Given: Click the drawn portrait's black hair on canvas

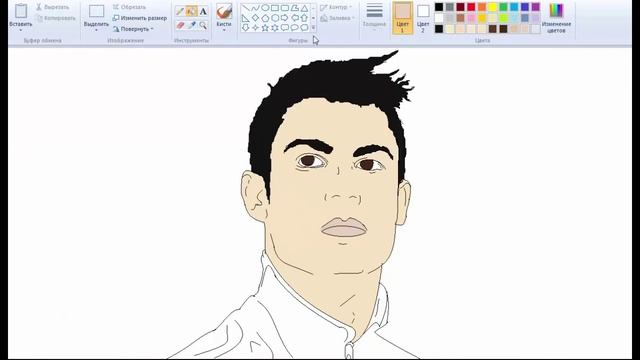Looking at the screenshot, I should point(327,82).
